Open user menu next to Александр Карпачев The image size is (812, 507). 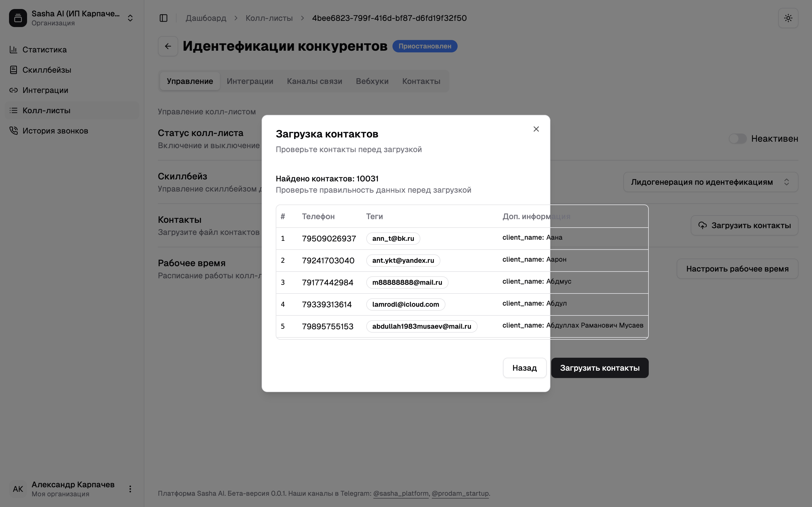coord(130,489)
